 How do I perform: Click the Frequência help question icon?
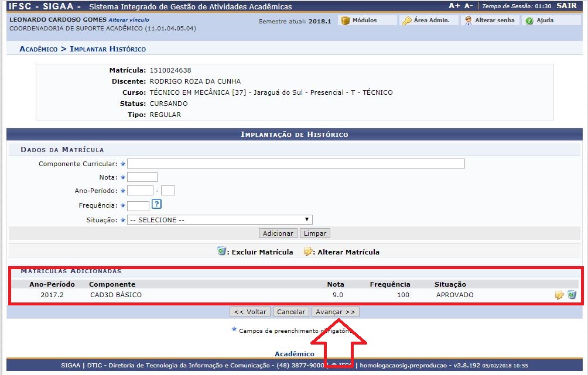point(156,204)
